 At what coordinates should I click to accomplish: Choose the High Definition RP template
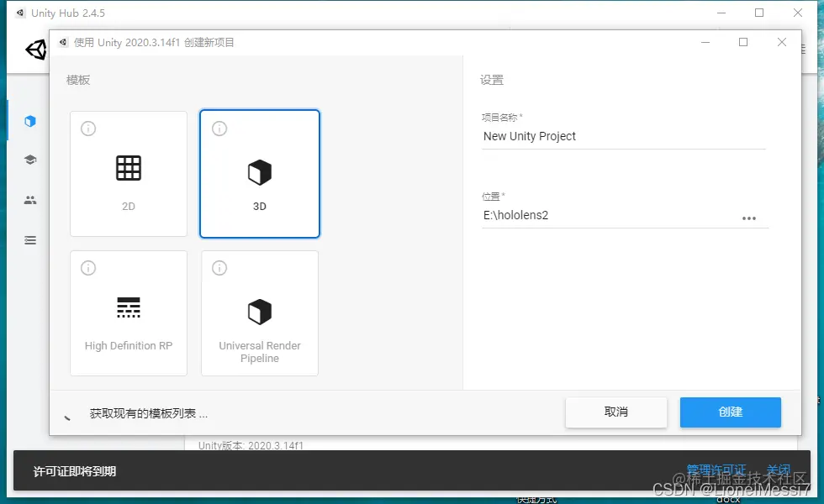(x=129, y=312)
